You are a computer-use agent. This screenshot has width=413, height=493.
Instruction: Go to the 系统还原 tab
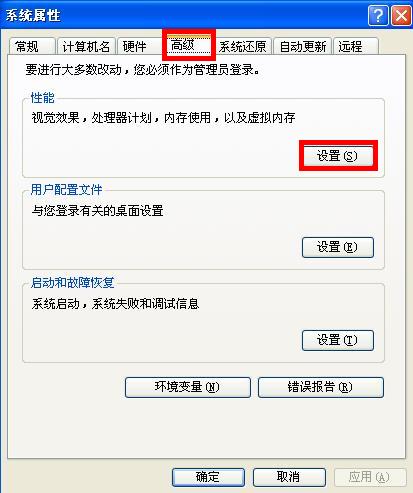point(243,46)
